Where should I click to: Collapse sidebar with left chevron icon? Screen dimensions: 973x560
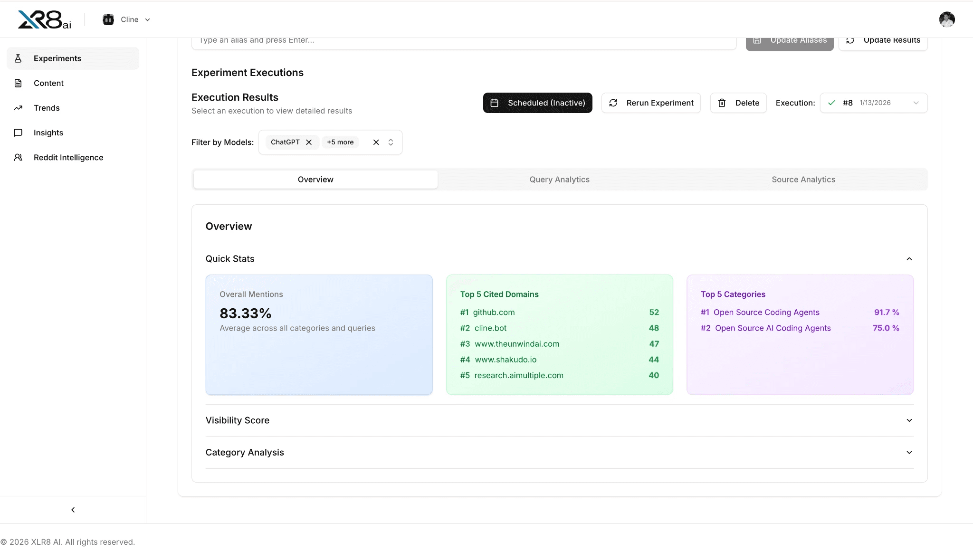coord(73,510)
